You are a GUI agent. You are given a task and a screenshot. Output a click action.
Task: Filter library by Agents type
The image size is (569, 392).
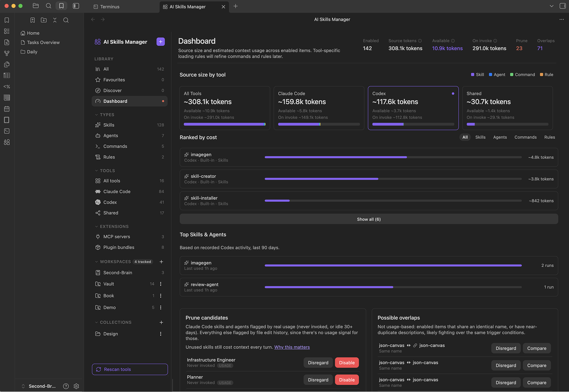129,136
